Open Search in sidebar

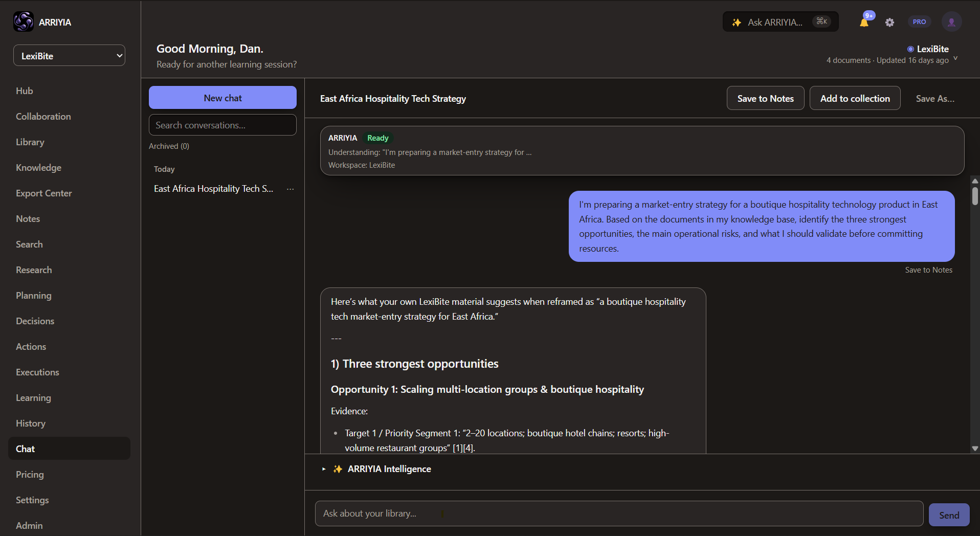click(29, 244)
